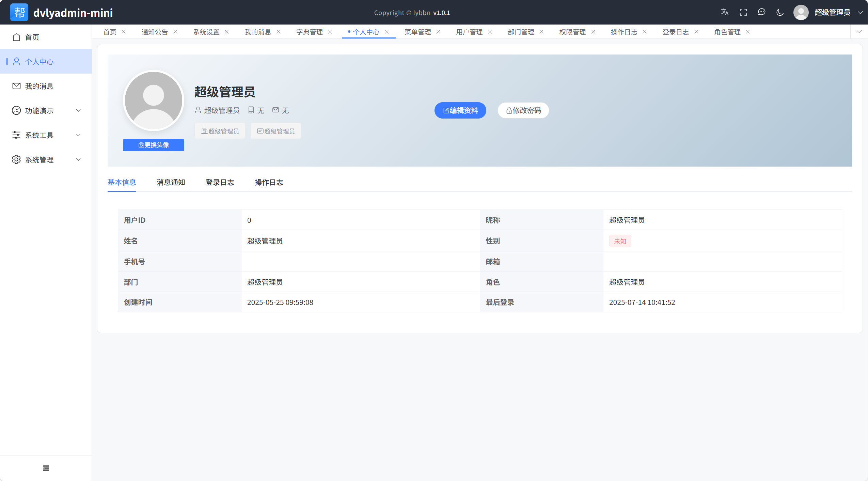Close the 系统设置 tab
Viewport: 868px width, 481px height.
pos(227,32)
